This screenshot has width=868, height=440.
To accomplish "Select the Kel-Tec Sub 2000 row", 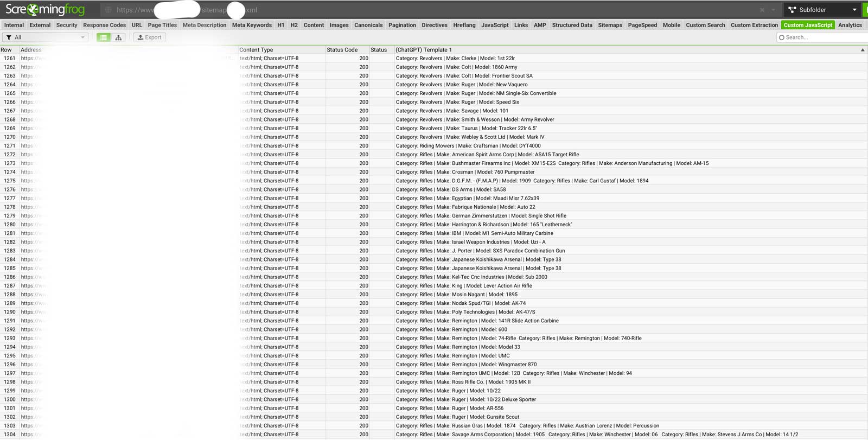I will 434,277.
